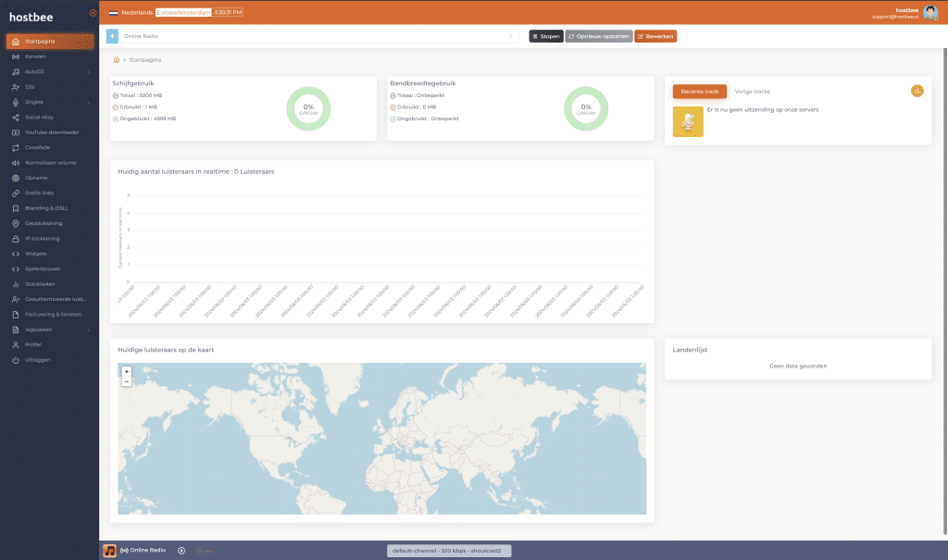This screenshot has height=560, width=948.
Task: Click the home icon in the breadcrumb
Action: (117, 60)
